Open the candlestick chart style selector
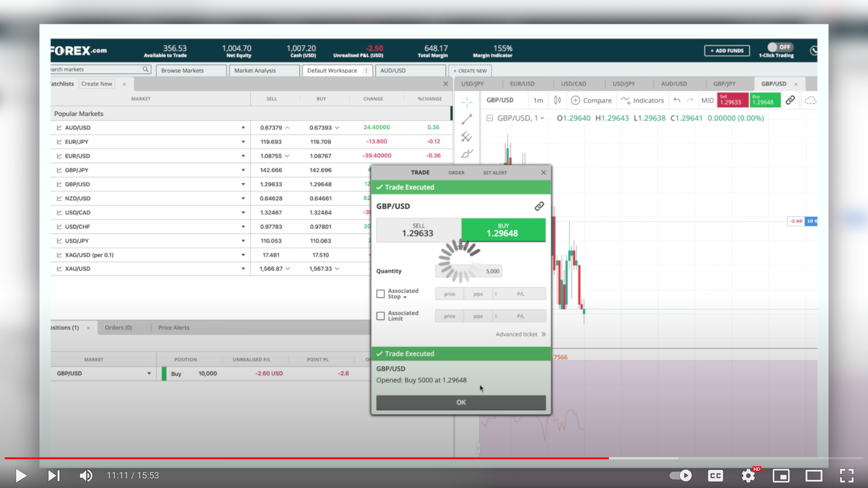 (x=557, y=100)
